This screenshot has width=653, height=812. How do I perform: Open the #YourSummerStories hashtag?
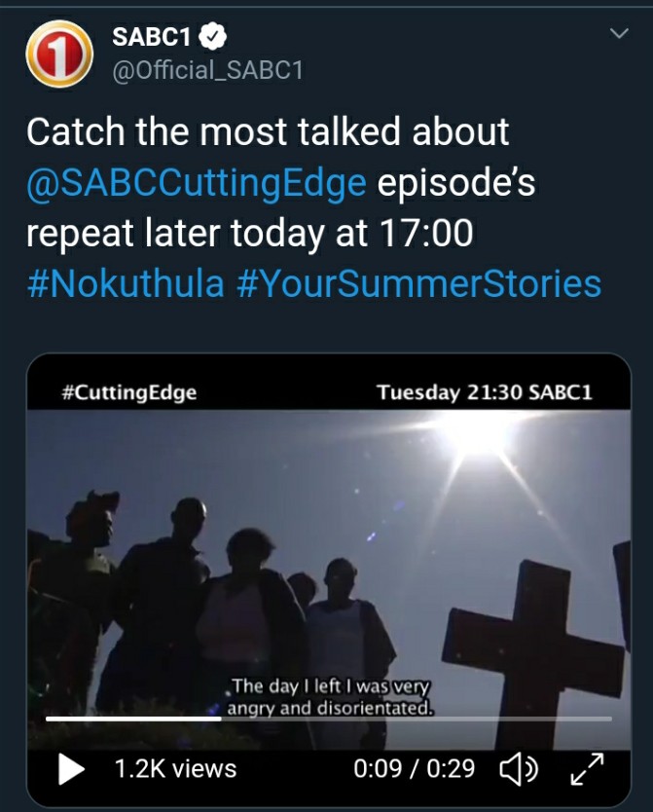(x=418, y=283)
